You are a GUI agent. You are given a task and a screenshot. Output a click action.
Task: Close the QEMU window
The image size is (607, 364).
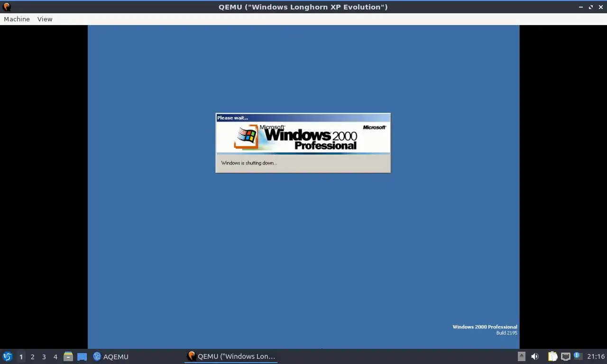tap(600, 7)
